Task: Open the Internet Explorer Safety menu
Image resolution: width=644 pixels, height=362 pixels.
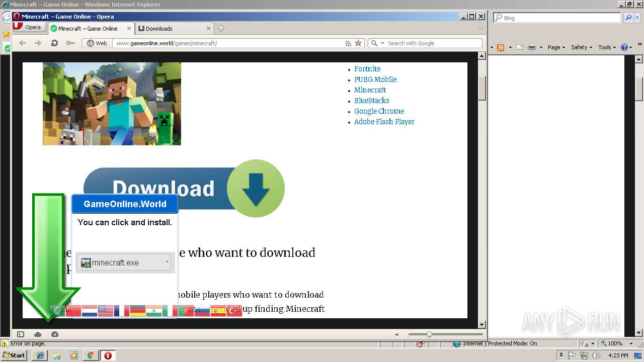Action: 581,47
